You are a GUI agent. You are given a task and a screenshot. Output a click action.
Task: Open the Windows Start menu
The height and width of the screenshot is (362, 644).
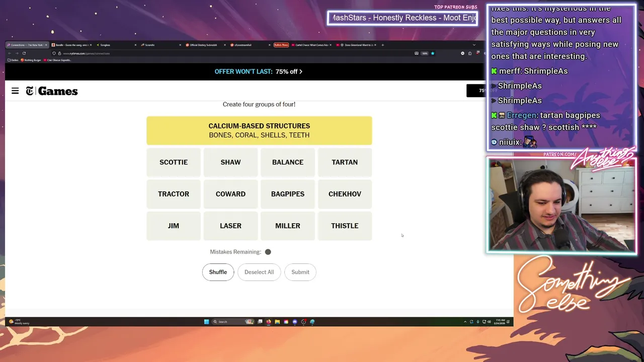pos(206,322)
